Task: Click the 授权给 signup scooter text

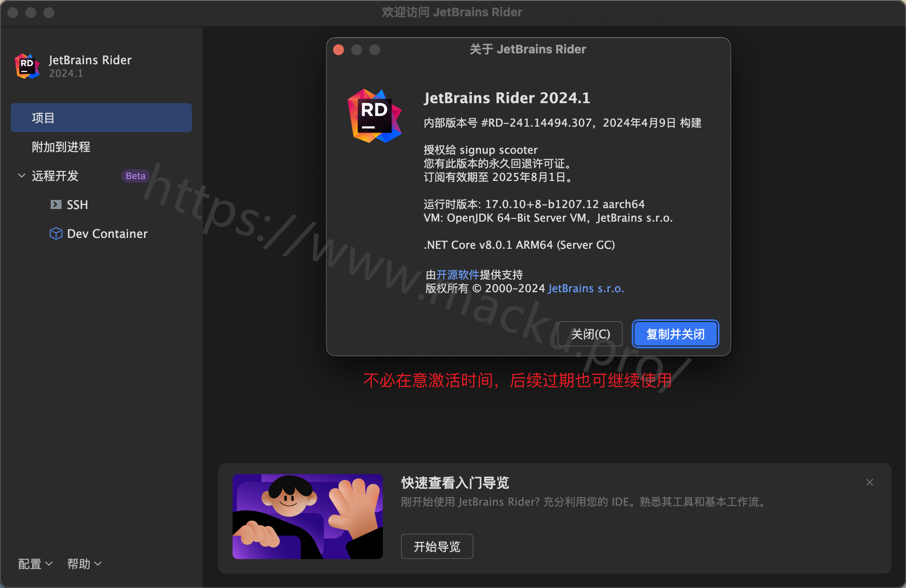Action: 481,150
